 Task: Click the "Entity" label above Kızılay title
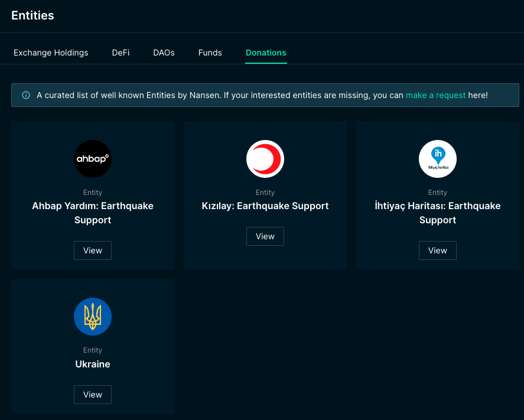click(x=265, y=192)
